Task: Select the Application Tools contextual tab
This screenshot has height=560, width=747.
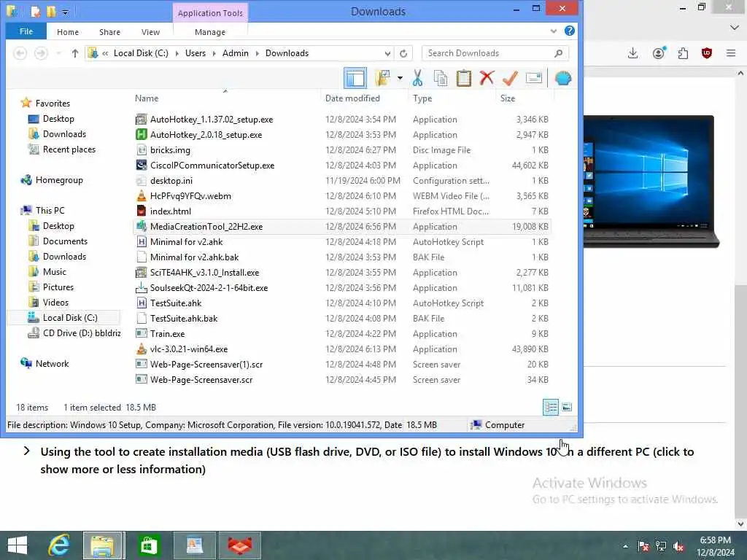Action: click(210, 13)
